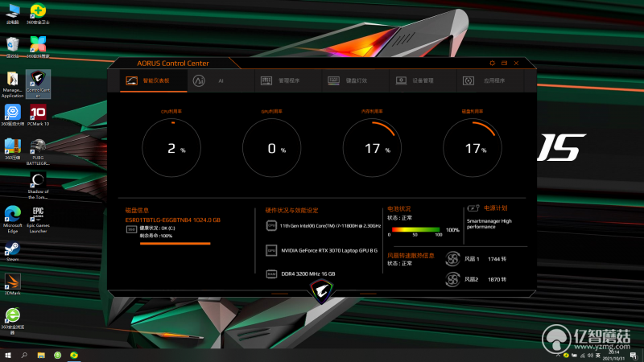Open the action center notification icon
Screen dimensions: 644x362
point(634,356)
